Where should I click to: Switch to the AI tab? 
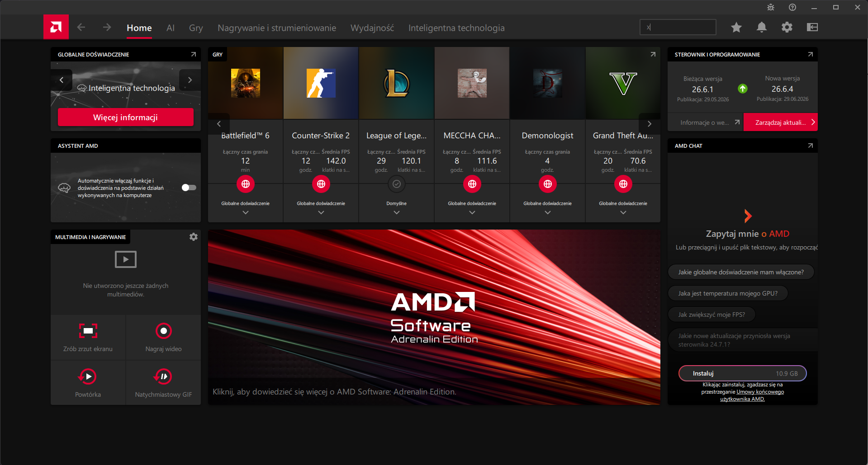coord(171,28)
